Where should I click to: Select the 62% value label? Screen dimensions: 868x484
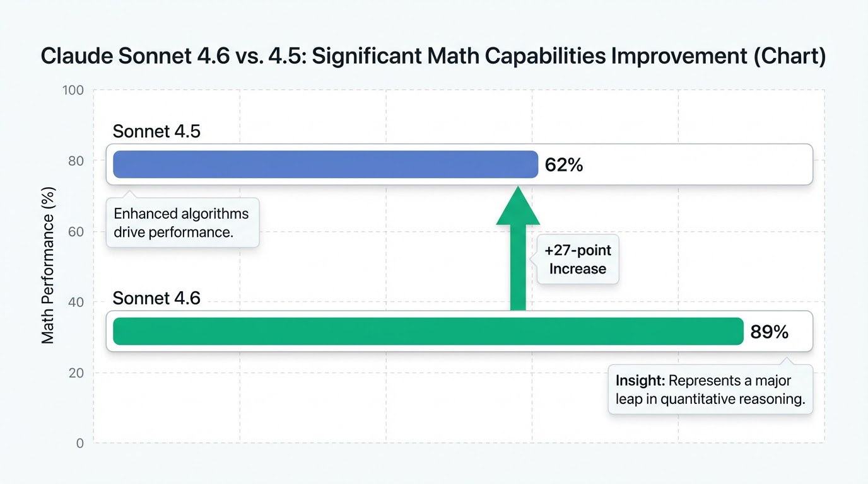tap(563, 165)
